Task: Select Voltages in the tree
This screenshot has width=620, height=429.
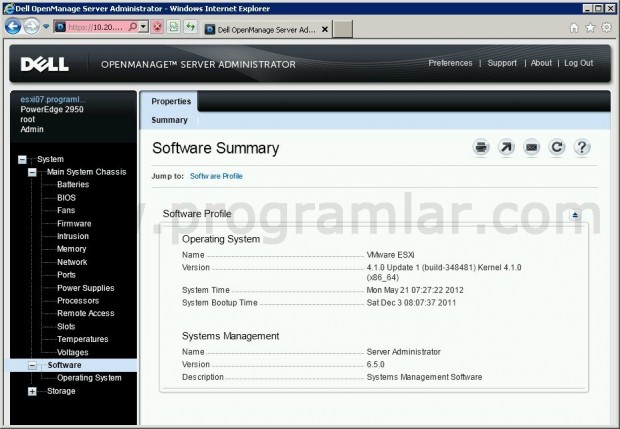Action: (72, 352)
